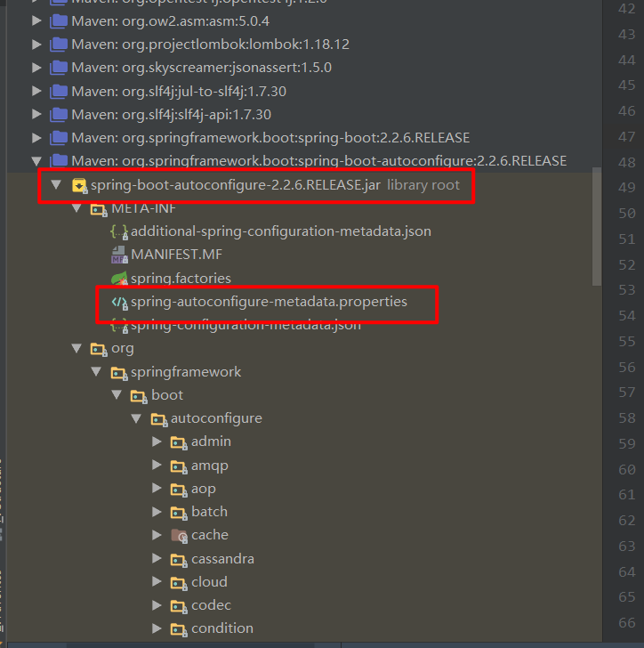
Task: Click the additional-spring-configuration-metadata JSON file icon
Action: tap(119, 231)
